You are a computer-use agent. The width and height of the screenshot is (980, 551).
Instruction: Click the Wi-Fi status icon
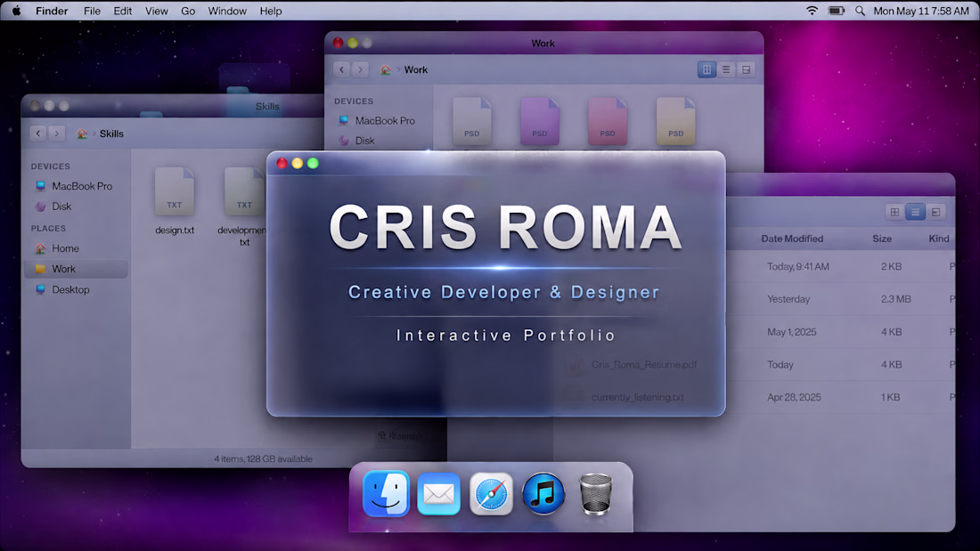(812, 11)
